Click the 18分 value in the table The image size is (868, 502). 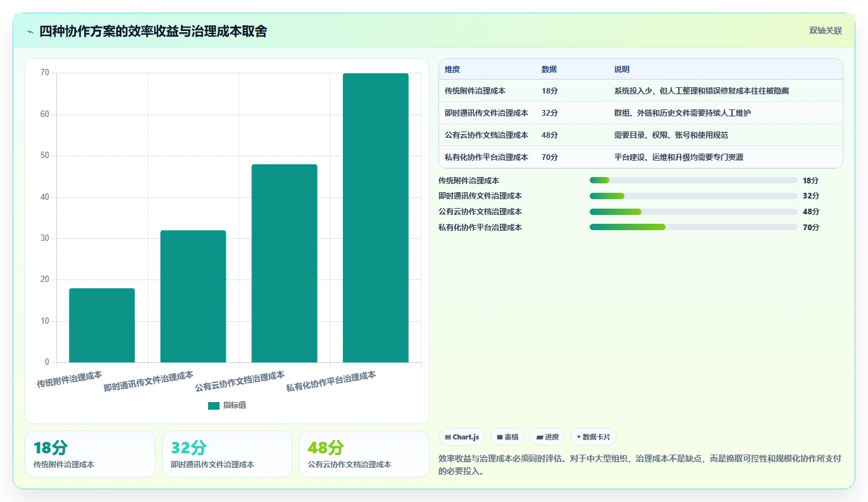coord(550,91)
